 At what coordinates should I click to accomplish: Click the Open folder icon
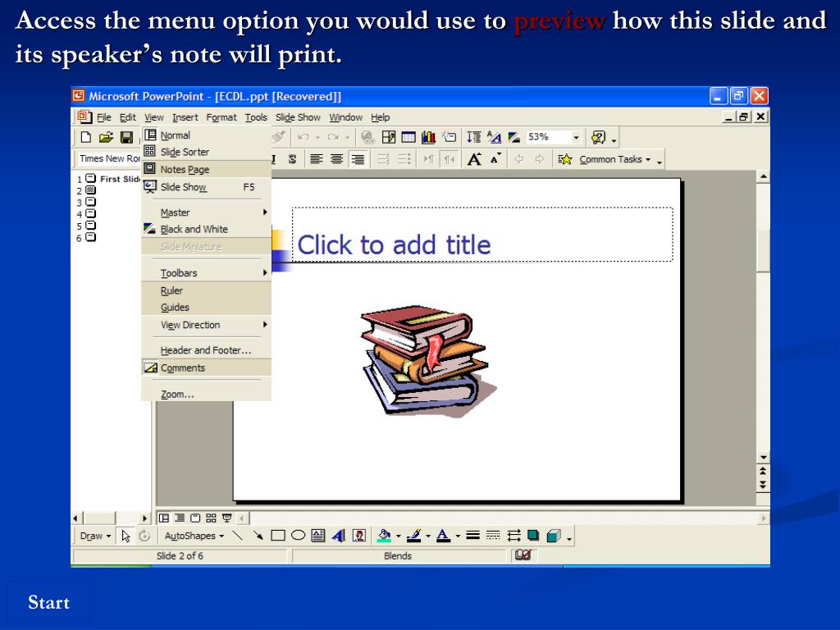click(106, 137)
